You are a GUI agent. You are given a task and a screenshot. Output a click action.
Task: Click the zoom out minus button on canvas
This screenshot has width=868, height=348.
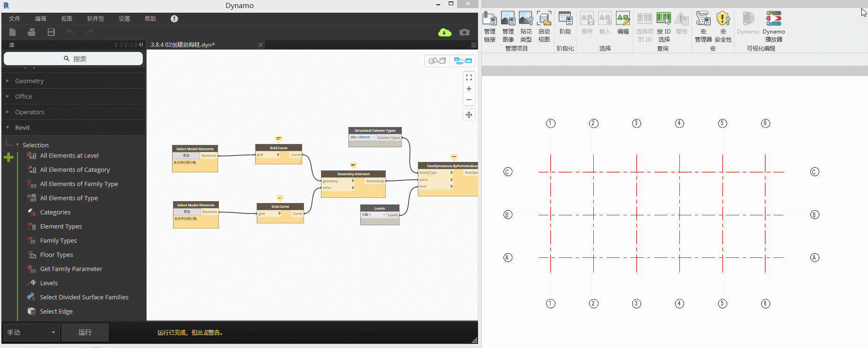[x=469, y=100]
